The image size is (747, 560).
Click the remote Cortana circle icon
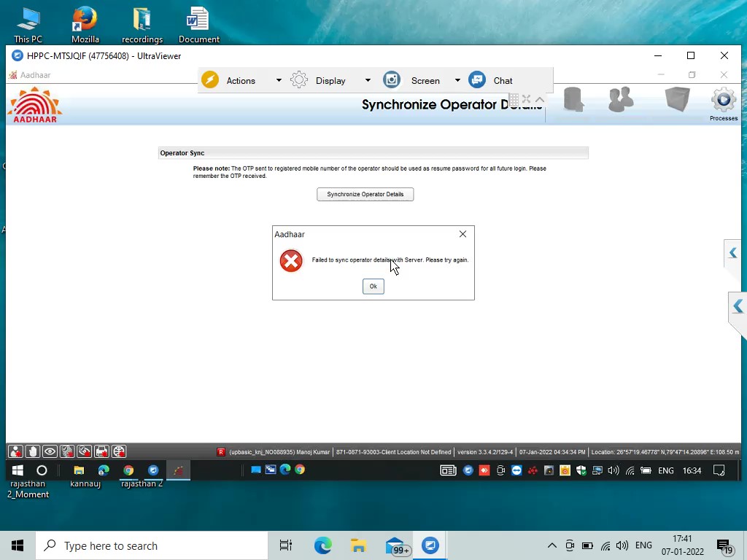click(42, 470)
